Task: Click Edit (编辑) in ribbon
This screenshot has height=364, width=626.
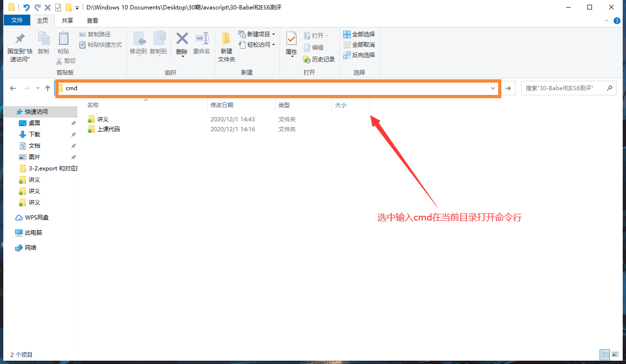Action: [314, 48]
